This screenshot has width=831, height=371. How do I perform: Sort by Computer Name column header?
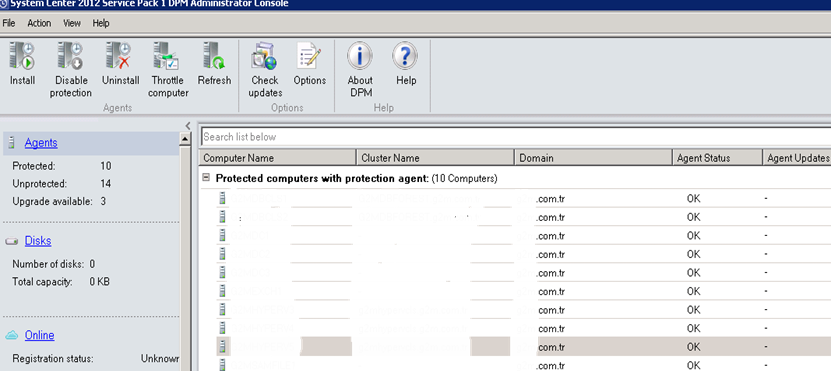278,158
